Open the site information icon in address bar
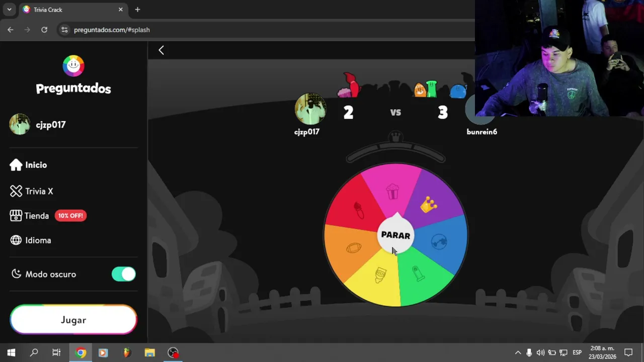This screenshot has height=362, width=644. pyautogui.click(x=64, y=30)
